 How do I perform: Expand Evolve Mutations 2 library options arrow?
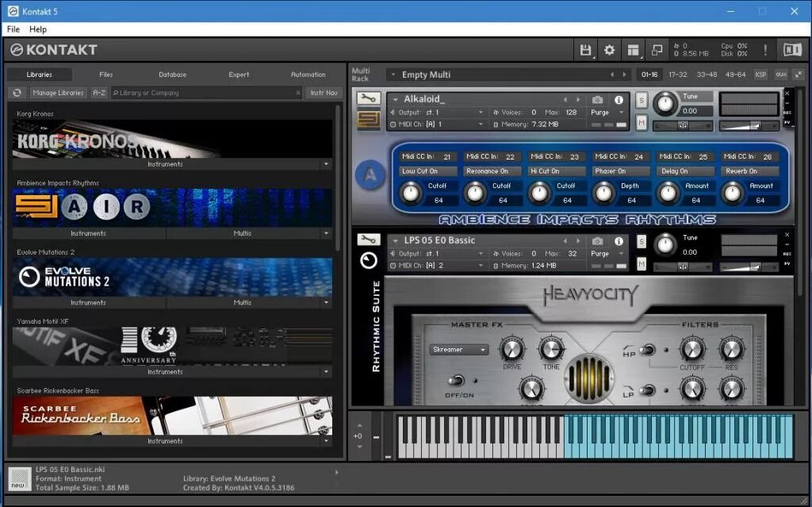[x=326, y=303]
